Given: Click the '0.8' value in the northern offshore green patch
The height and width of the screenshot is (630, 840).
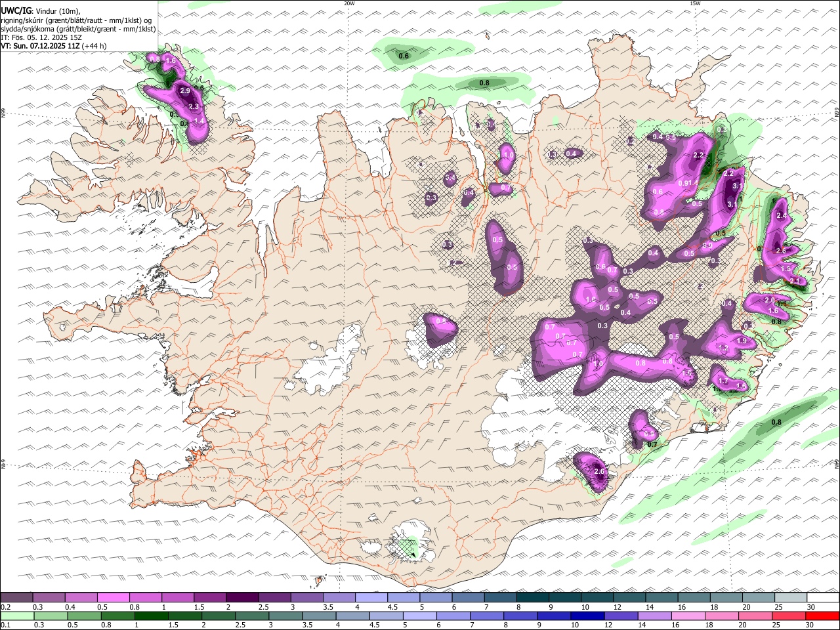Looking at the screenshot, I should point(484,83).
